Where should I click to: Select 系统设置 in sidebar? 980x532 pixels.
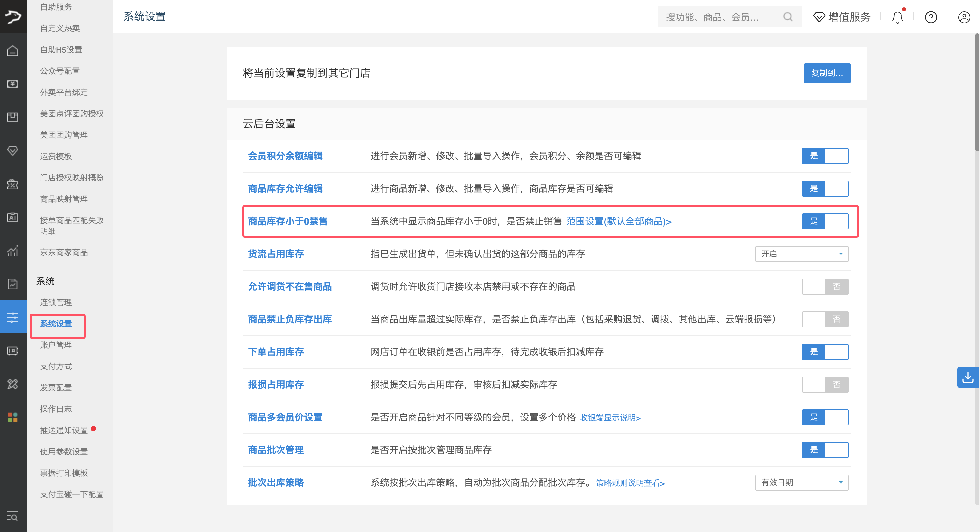(56, 323)
